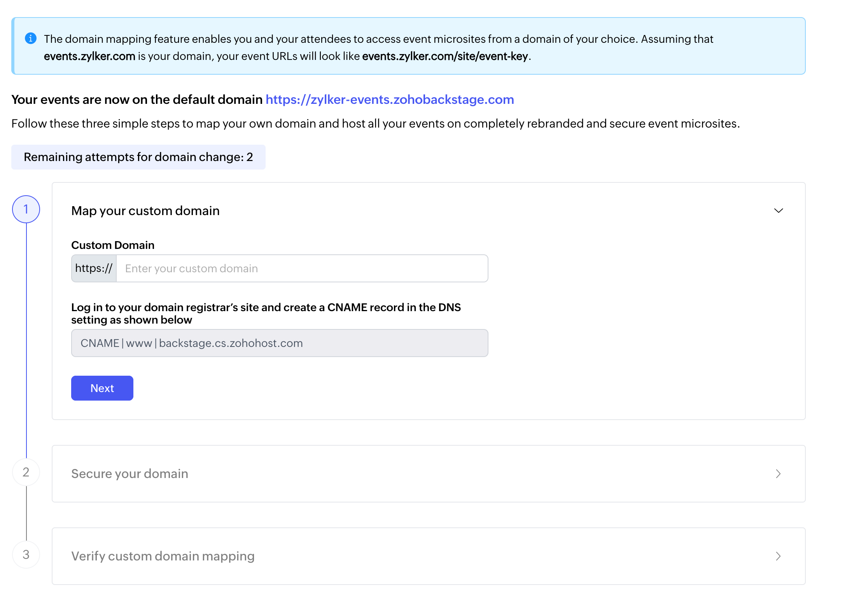Select the Verify custom domain mapping title
The width and height of the screenshot is (868, 597).
pyautogui.click(x=163, y=556)
